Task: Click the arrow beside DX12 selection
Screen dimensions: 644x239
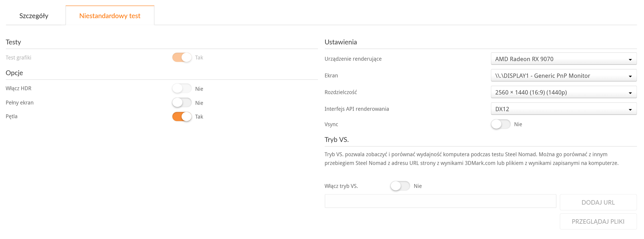Action: [630, 110]
